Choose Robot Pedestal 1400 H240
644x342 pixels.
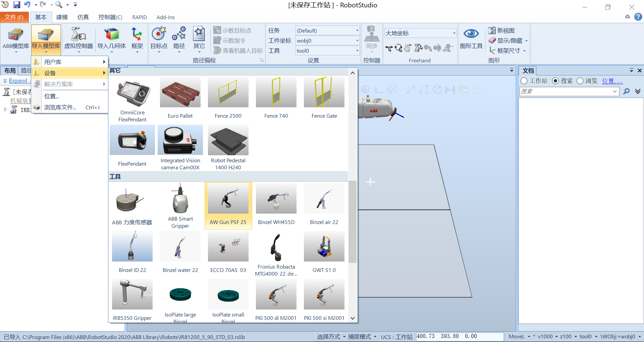pyautogui.click(x=228, y=148)
